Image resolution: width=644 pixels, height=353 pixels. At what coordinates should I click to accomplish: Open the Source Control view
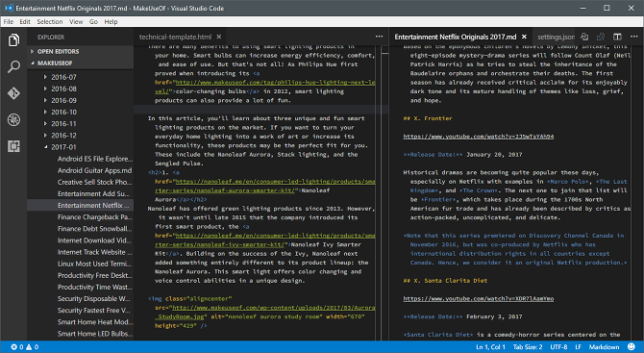pyautogui.click(x=13, y=93)
